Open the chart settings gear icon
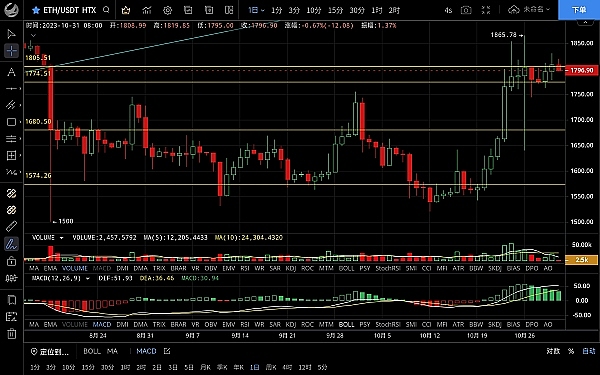 coord(167,10)
